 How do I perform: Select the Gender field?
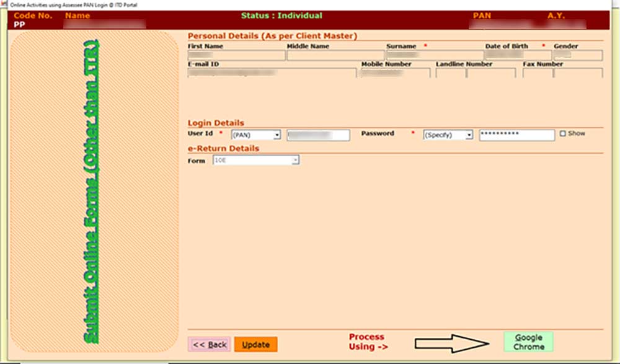578,56
